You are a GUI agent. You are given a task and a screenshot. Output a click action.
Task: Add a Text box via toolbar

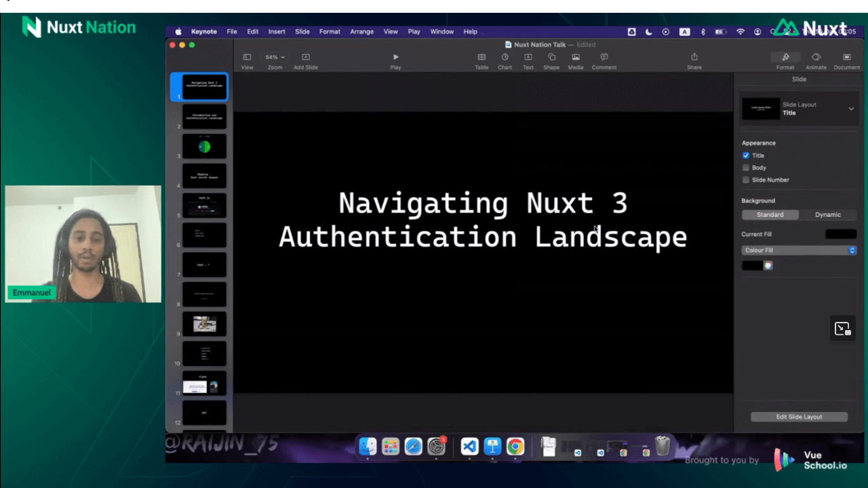pos(528,58)
